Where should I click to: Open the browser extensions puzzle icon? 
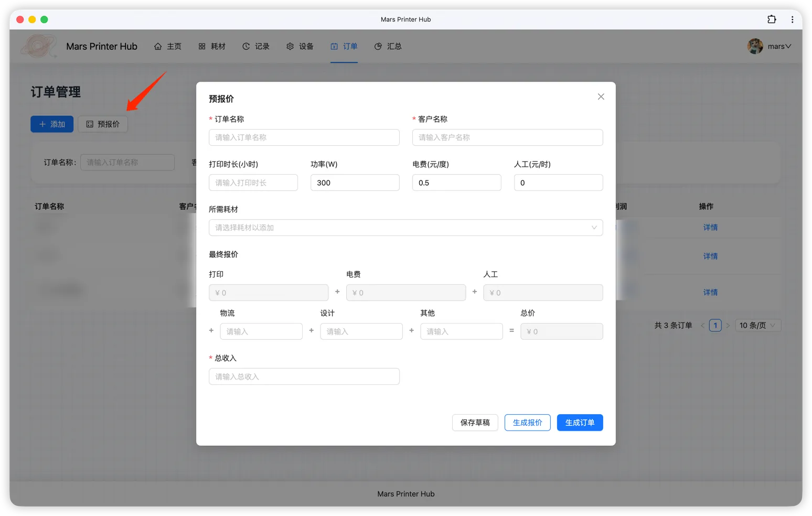coord(772,19)
